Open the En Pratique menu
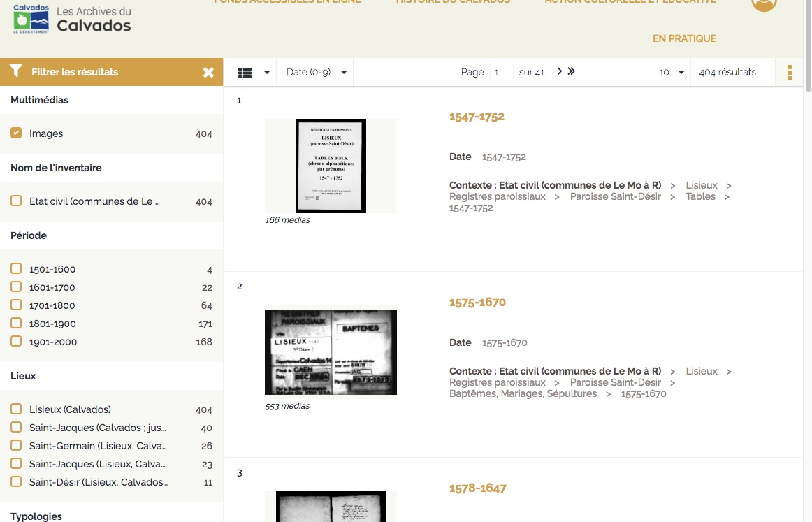The height and width of the screenshot is (522, 812). 684,38
